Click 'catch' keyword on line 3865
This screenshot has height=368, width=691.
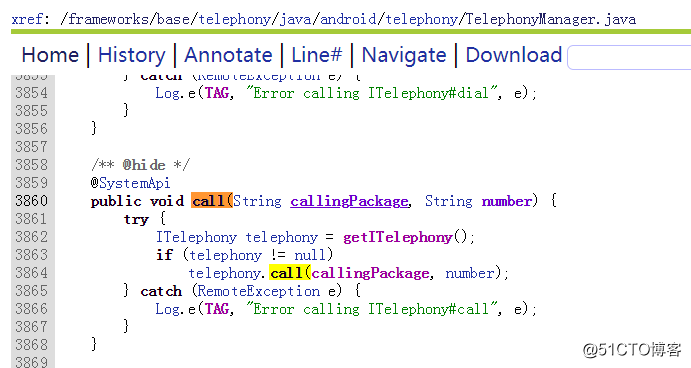click(x=161, y=291)
